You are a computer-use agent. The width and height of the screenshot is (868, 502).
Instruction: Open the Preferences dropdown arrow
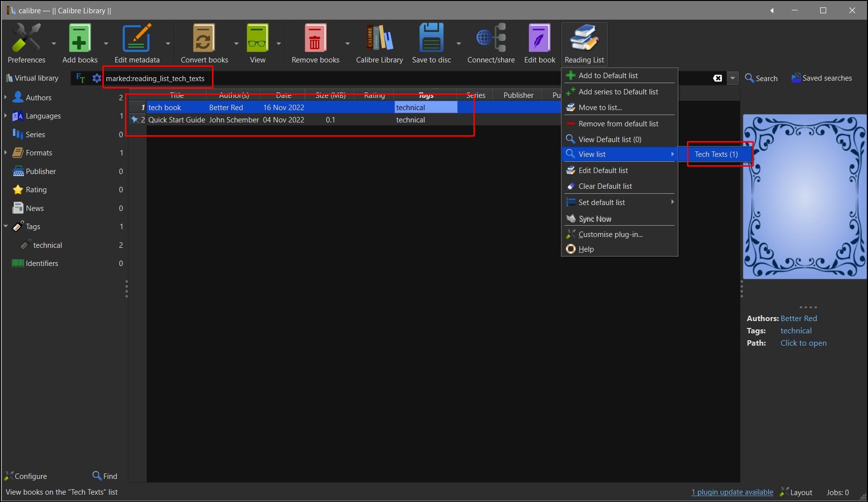54,43
